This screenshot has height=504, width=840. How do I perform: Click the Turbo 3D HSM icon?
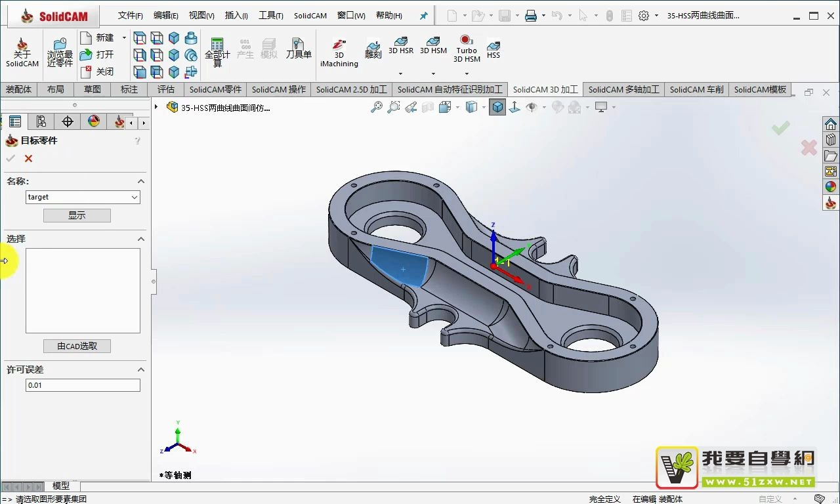pos(467,49)
